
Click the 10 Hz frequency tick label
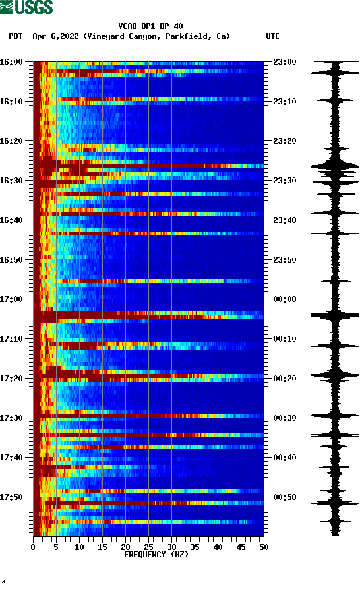(79, 547)
